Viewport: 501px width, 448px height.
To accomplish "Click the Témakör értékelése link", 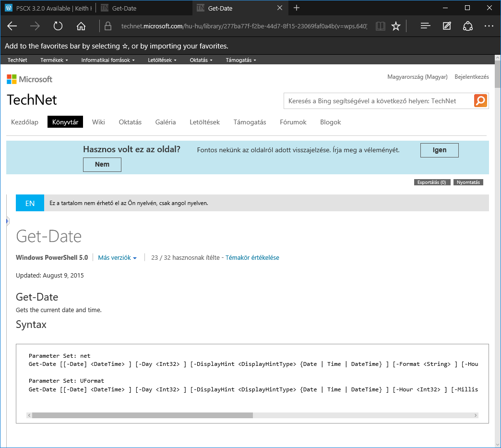I will [252, 258].
